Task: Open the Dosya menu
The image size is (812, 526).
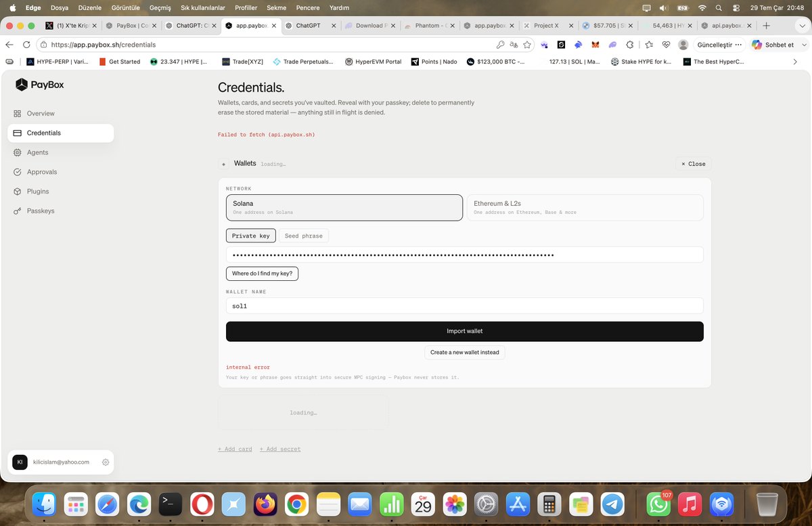Action: 60,7
